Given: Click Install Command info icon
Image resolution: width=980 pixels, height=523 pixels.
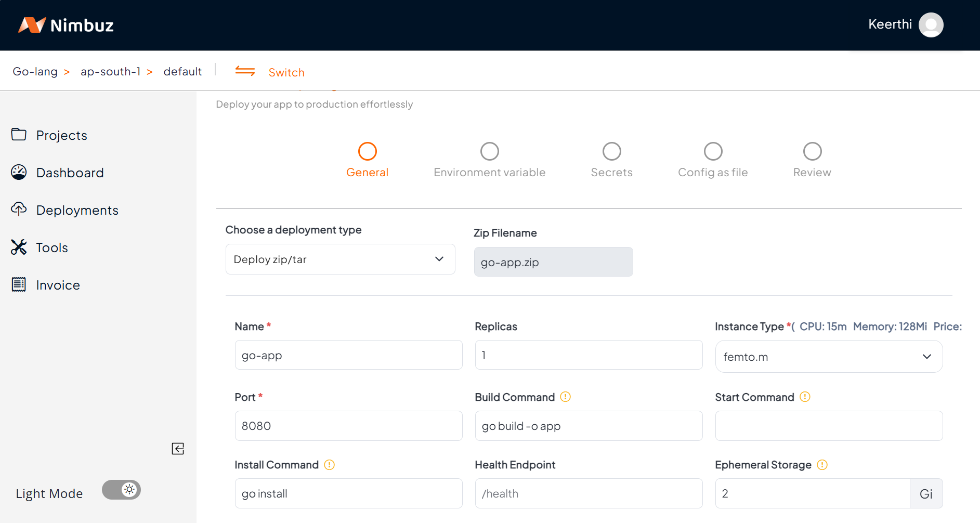Looking at the screenshot, I should [329, 465].
